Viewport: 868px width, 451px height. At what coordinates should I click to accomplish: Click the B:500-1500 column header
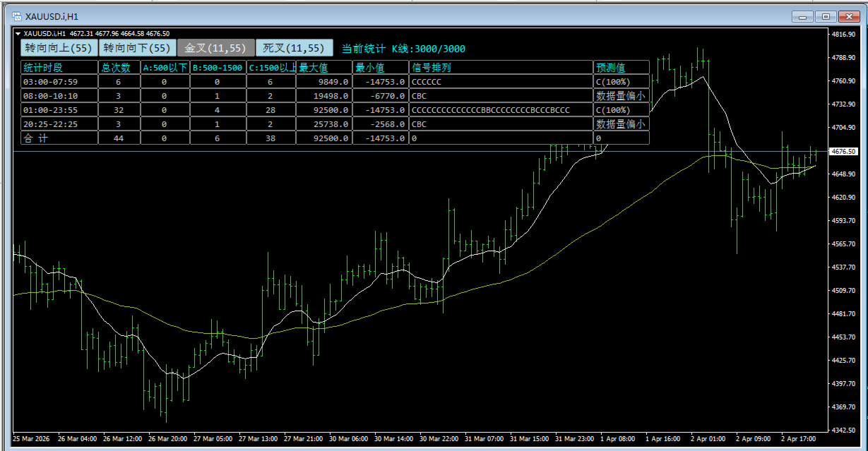tap(218, 68)
